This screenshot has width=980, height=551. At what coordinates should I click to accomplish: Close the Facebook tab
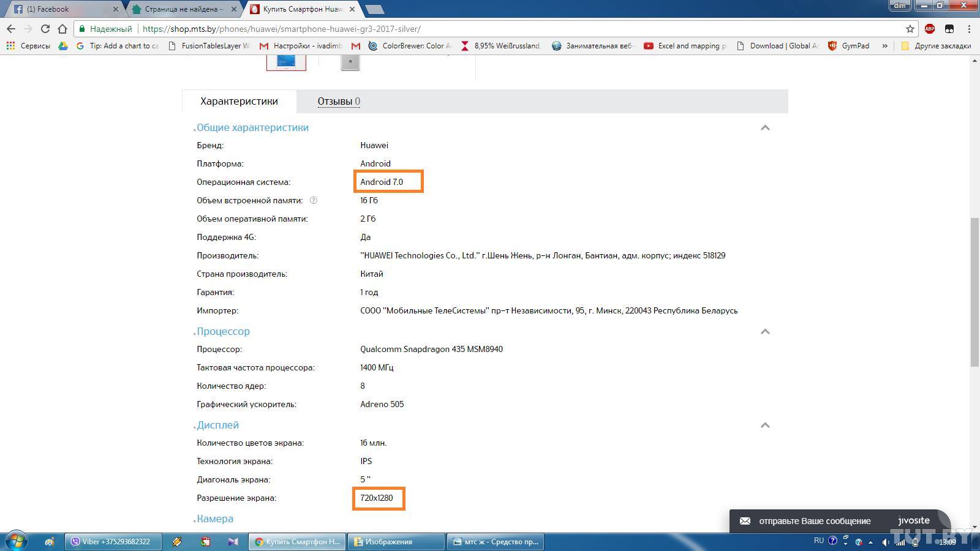116,9
